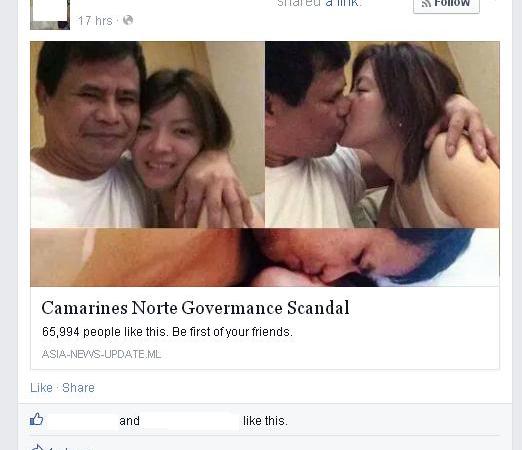Click the white card area below the domain

(x=265, y=364)
